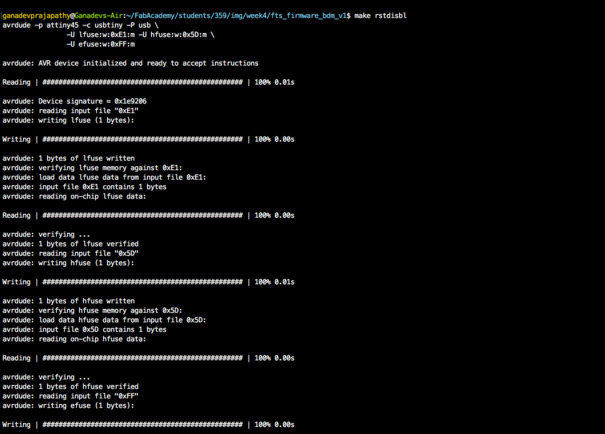Viewport: 605px width, 434px height.
Task: Click the argument "-U lfuse:w:0xE1:m"
Action: 101,35
